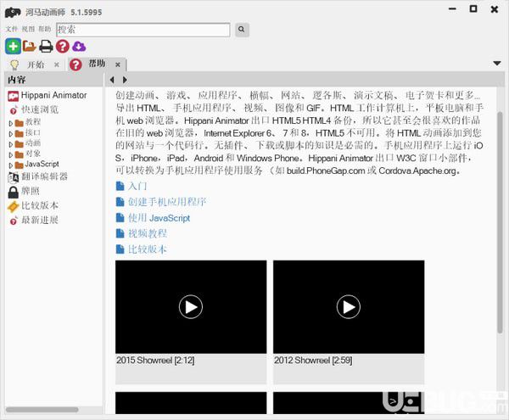Image resolution: width=509 pixels, height=420 pixels.
Task: Click the padlock license icon
Action: (13, 192)
